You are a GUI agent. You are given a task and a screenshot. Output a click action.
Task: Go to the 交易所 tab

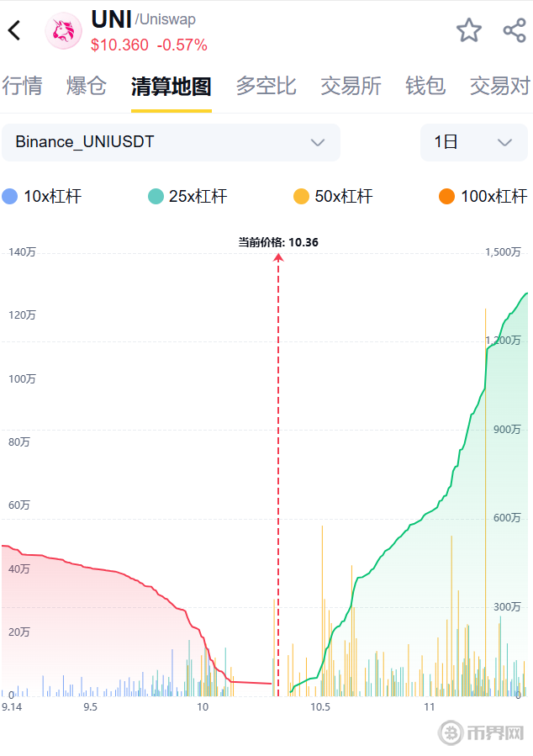[351, 86]
